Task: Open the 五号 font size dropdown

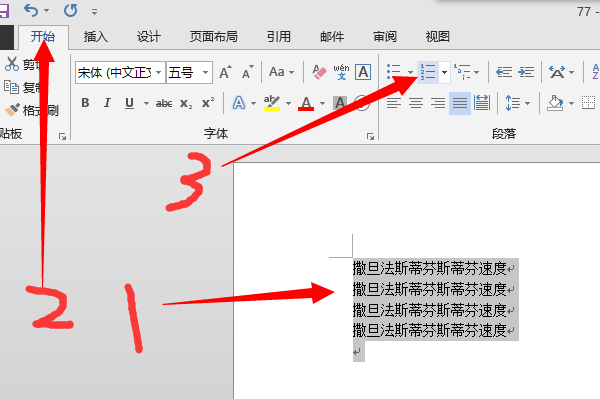Action: click(x=205, y=72)
